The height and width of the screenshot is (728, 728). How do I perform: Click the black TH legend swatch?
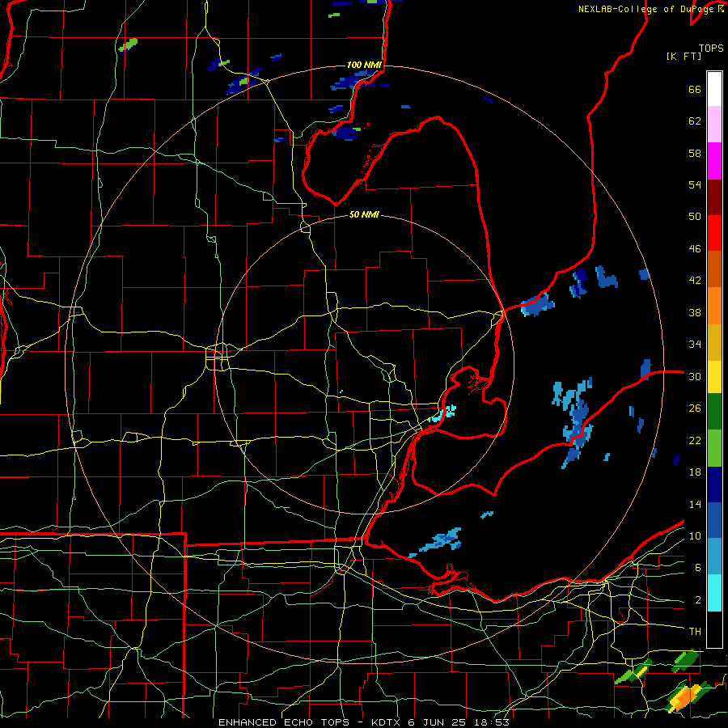714,629
